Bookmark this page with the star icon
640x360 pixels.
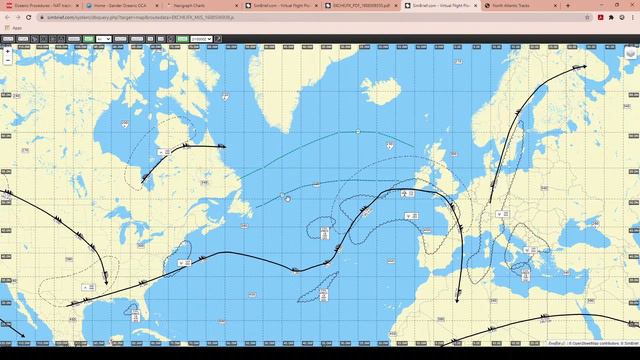(x=587, y=18)
